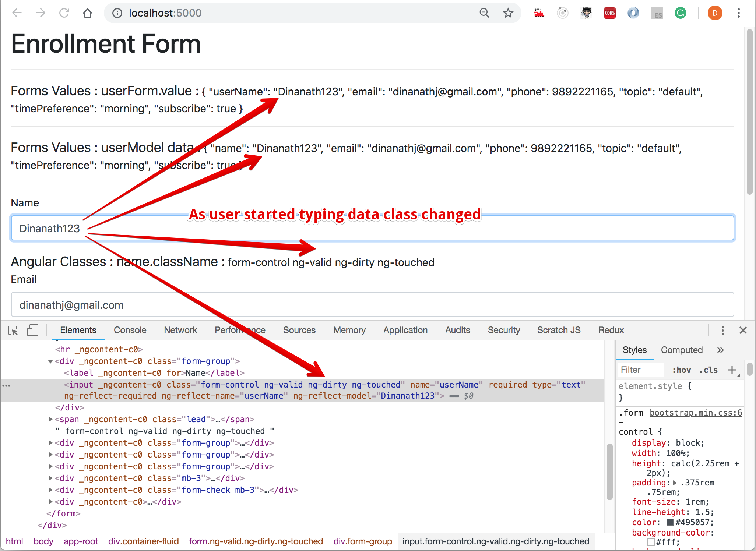Open the Grammarly extension icon
Viewport: 756px width, 551px height.
click(x=680, y=13)
